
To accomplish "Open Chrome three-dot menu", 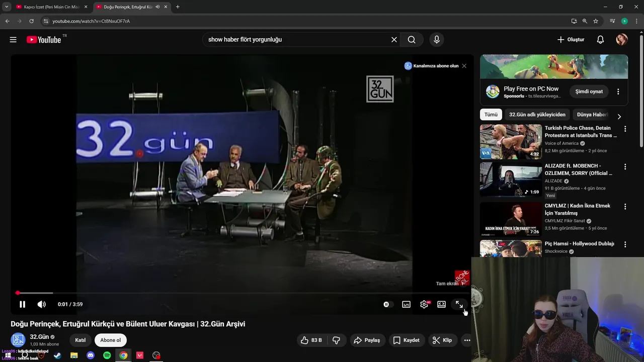I will pos(637,21).
